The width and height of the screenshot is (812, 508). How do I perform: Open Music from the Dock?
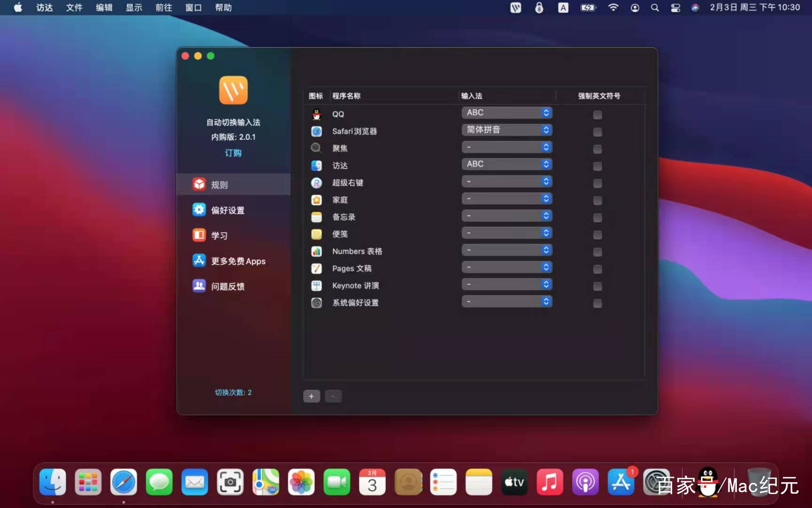(550, 482)
